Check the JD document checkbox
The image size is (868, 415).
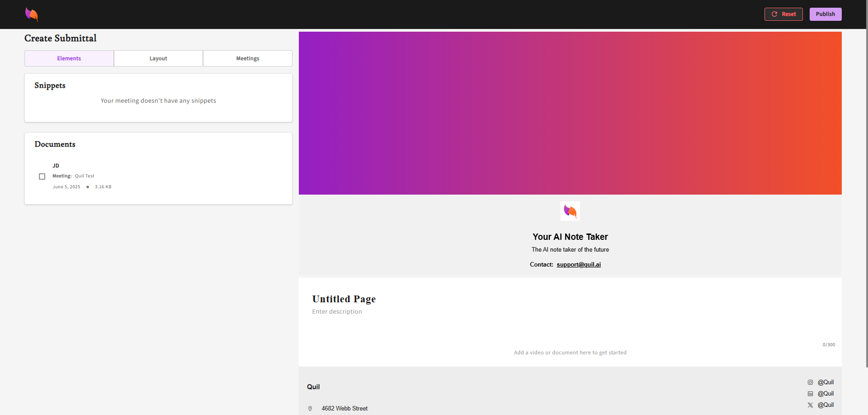(42, 176)
